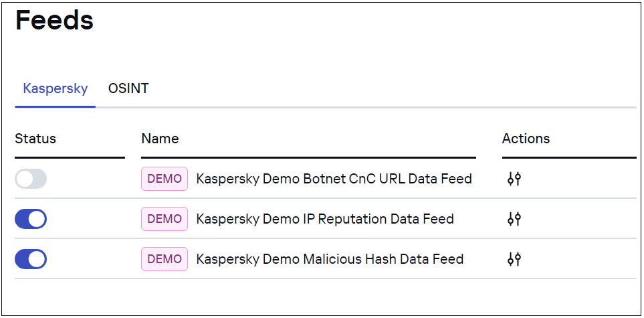This screenshot has height=318, width=644.
Task: Click DEMO badge of Malicious Hash feed
Action: point(165,259)
